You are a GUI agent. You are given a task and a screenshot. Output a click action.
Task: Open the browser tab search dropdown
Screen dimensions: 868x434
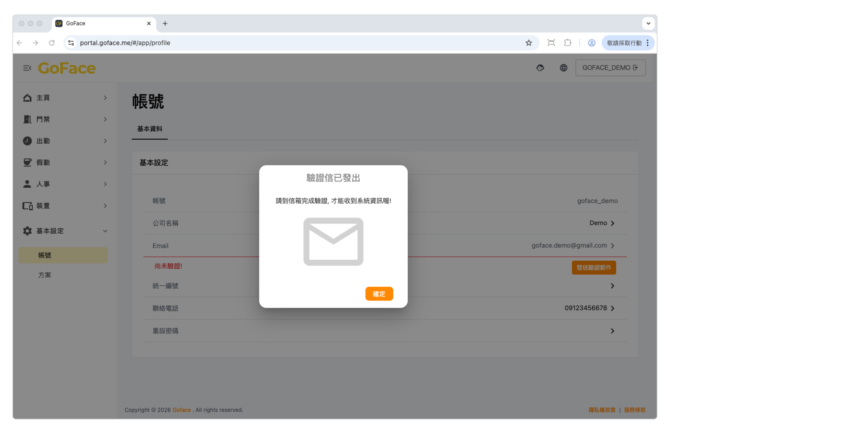[x=648, y=24]
